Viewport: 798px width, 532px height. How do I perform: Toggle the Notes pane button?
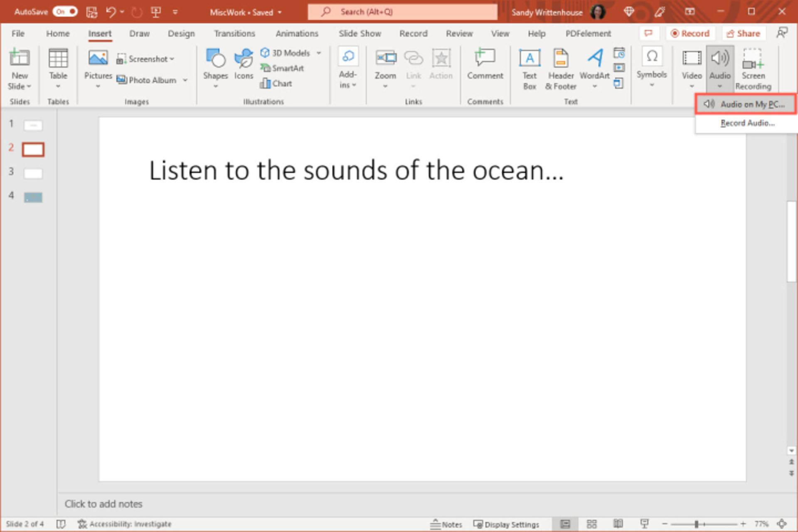446,524
